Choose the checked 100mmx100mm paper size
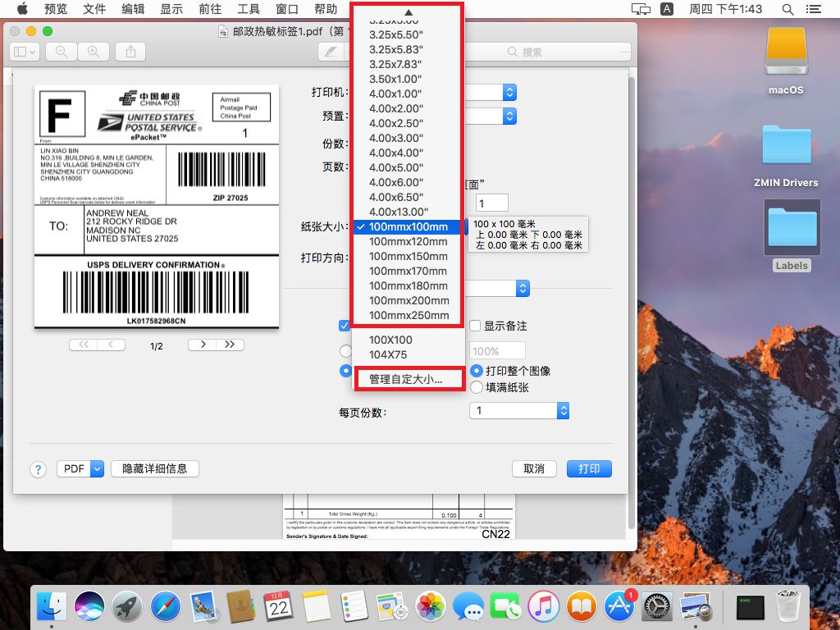Viewport: 840px width, 630px height. tap(408, 226)
